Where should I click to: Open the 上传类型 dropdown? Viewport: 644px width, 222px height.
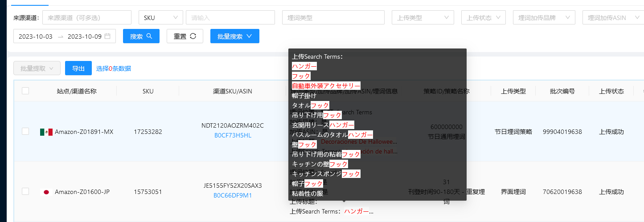point(423,17)
